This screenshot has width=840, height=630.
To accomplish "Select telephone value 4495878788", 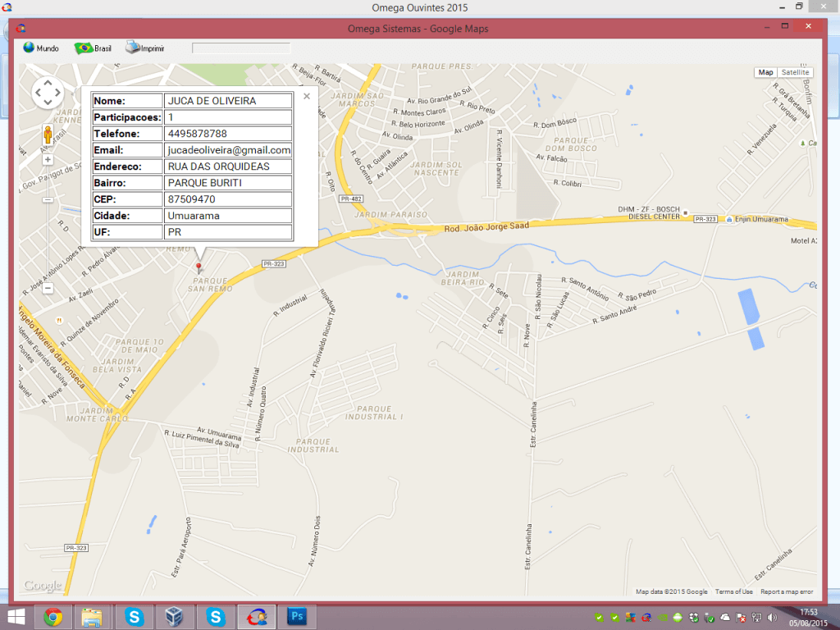I will coord(197,134).
